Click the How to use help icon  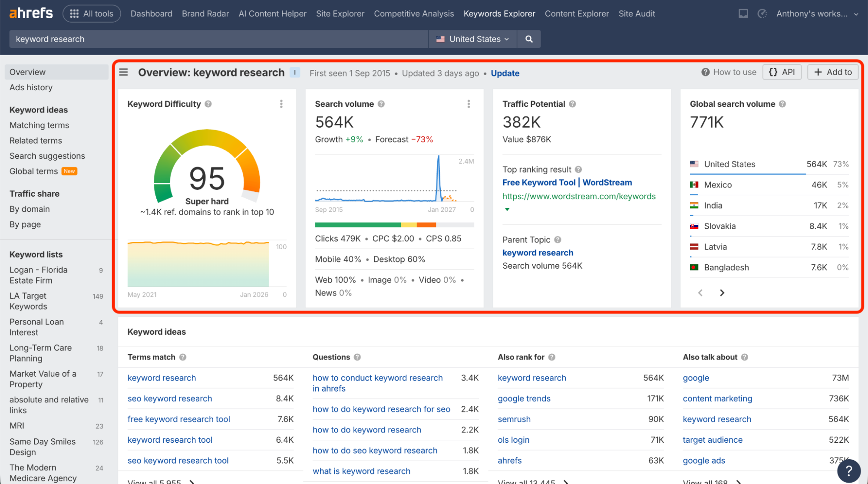click(705, 72)
